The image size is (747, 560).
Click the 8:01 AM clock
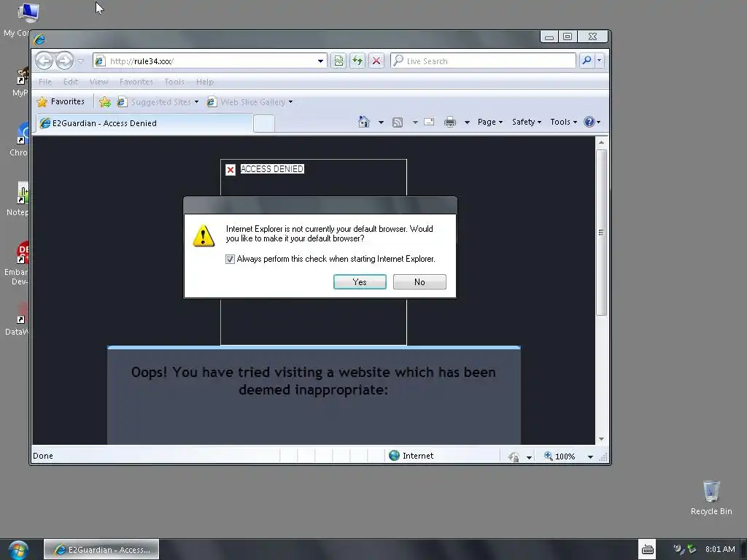[720, 549]
